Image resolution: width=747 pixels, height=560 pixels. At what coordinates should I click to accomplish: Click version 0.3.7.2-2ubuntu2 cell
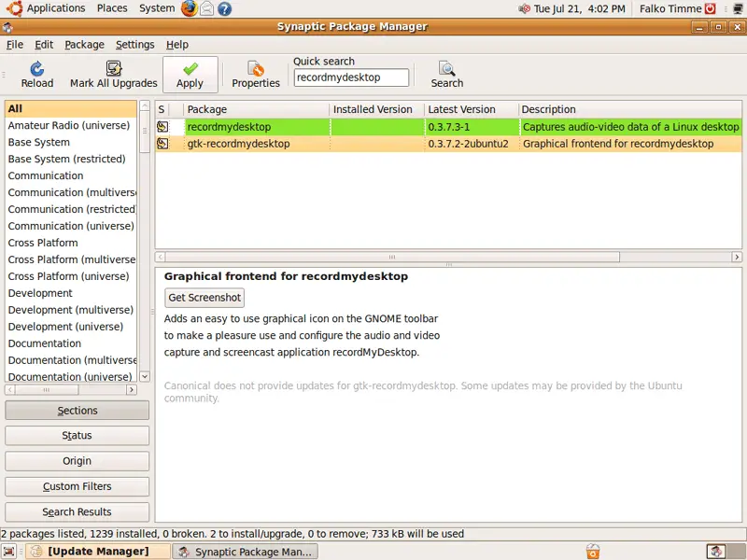coord(468,144)
